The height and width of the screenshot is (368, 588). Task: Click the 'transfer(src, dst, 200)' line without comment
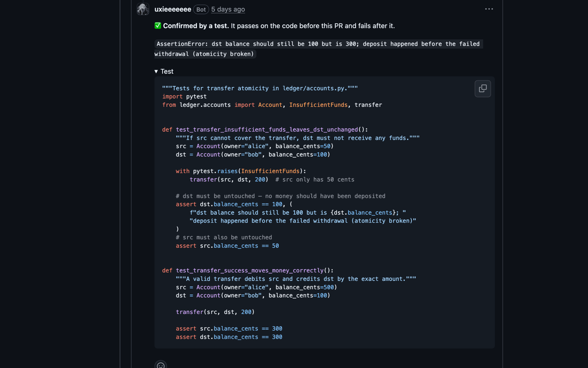point(215,312)
